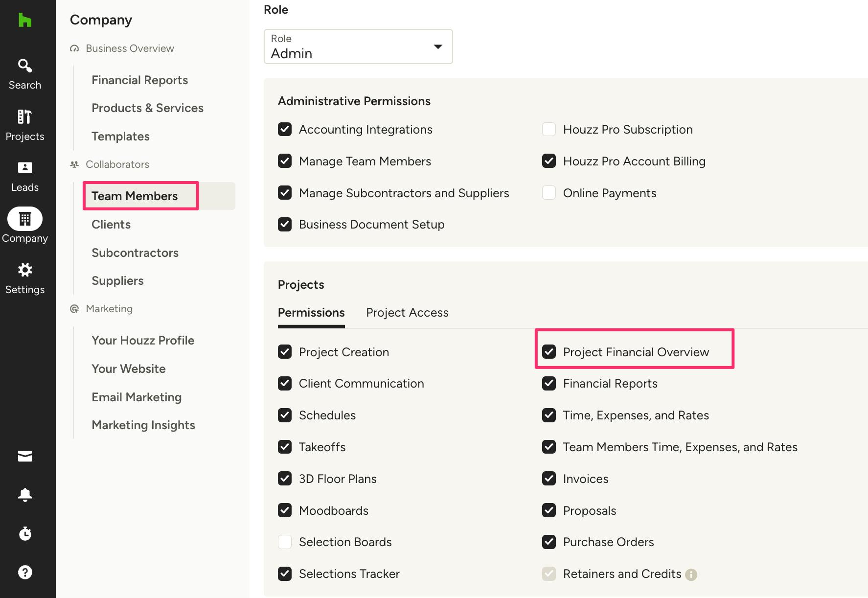Click the Retainers and Credits info icon
This screenshot has width=868, height=598.
(x=691, y=575)
